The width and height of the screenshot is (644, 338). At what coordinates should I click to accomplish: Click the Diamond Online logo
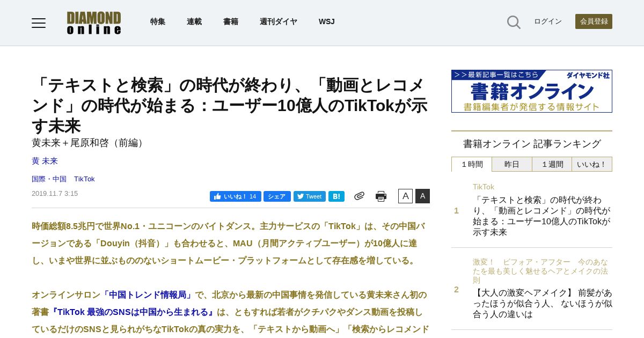[x=94, y=23]
